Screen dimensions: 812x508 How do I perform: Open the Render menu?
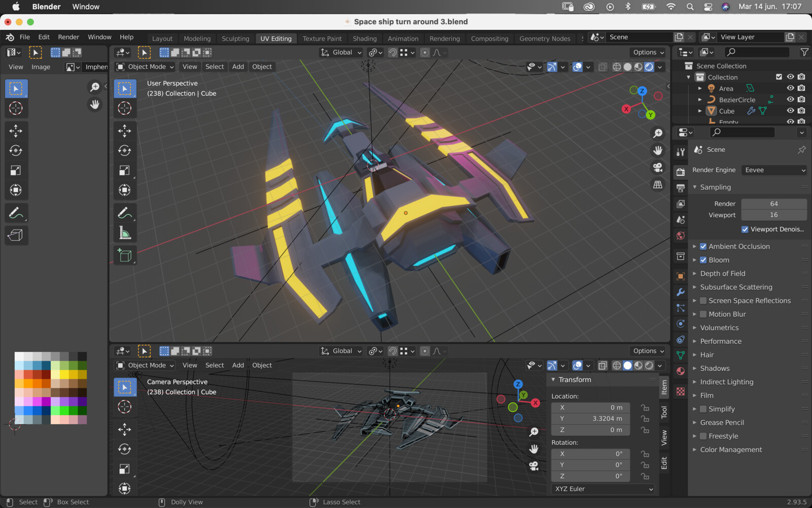pyautogui.click(x=69, y=37)
